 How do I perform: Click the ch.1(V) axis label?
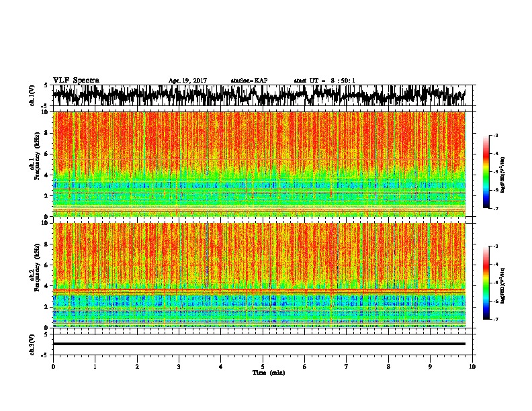(x=32, y=95)
